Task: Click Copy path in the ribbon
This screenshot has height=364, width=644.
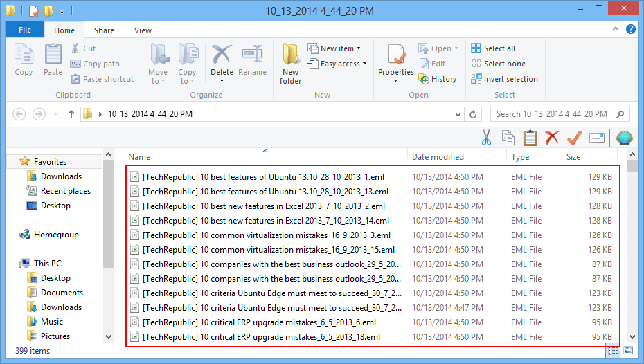Action: pyautogui.click(x=95, y=64)
